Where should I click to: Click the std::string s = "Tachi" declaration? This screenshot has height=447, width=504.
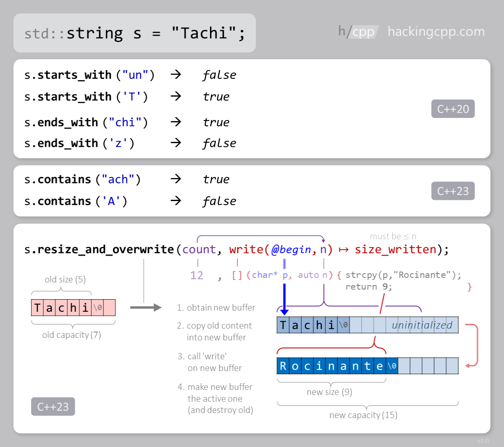(x=134, y=33)
